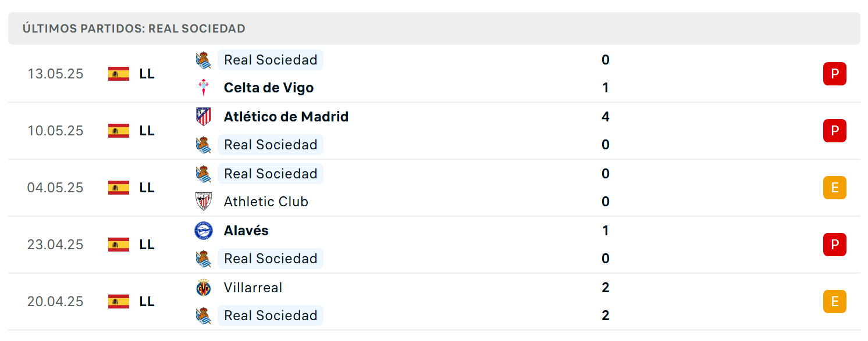
Task: Click the orange E badge for 04.05.25 match
Action: 835,188
